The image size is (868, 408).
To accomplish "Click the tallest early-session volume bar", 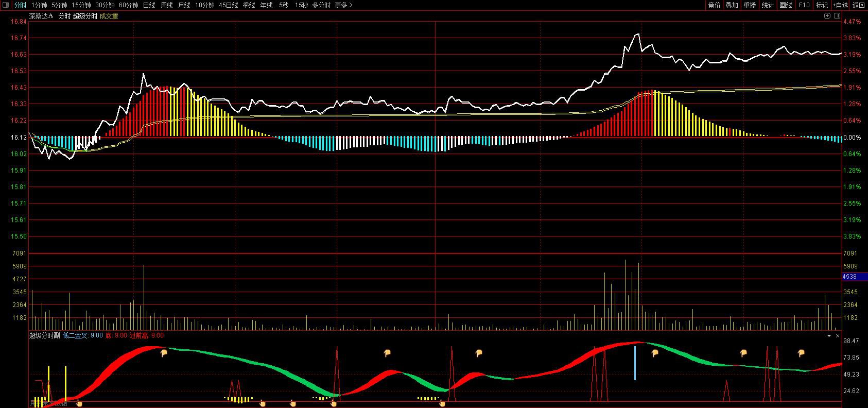I will click(144, 297).
